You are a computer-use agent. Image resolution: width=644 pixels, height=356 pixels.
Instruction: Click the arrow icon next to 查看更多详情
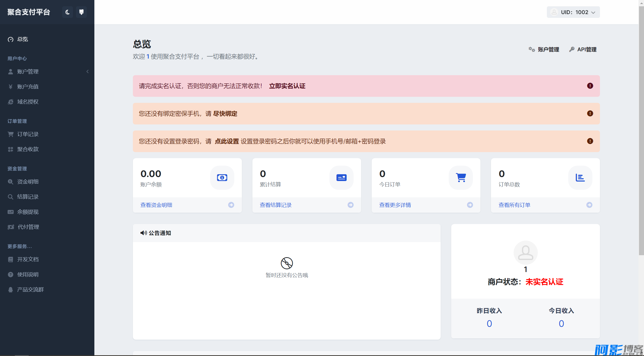(470, 205)
